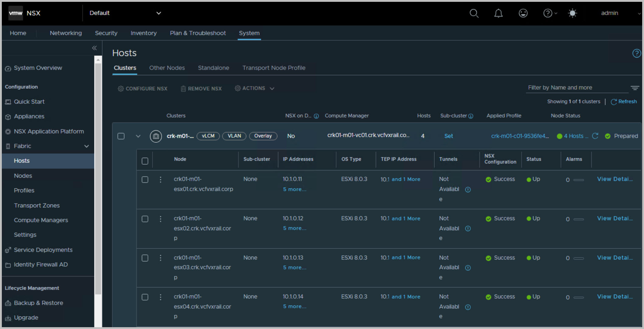The height and width of the screenshot is (329, 644).
Task: Select the crk-m01 cluster checkbox
Action: [121, 136]
